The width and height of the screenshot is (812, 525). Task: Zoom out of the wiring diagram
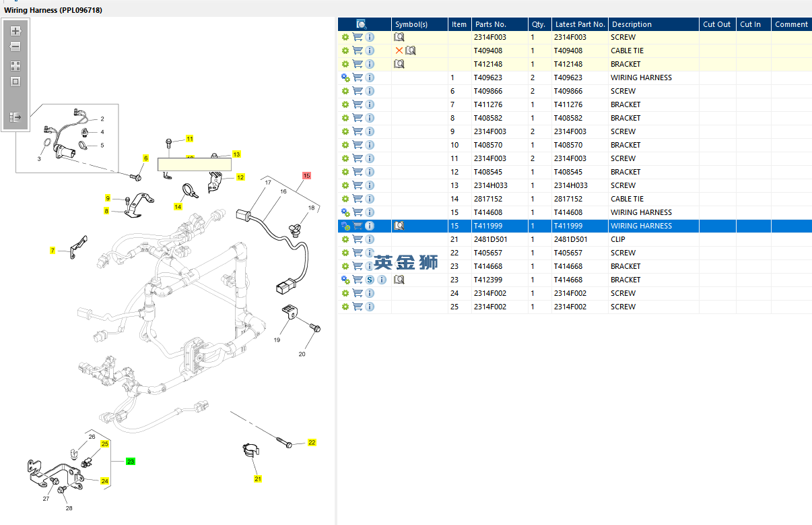[15, 47]
